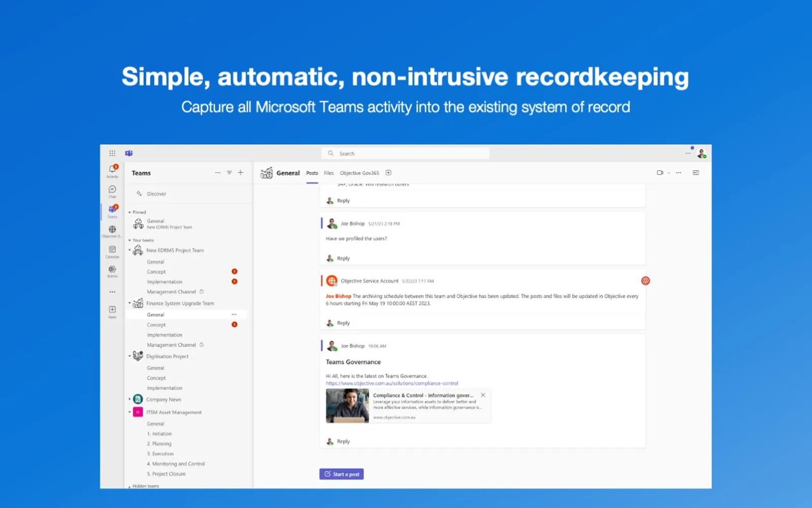
Task: Open the app launcher waffle icon
Action: (x=112, y=153)
